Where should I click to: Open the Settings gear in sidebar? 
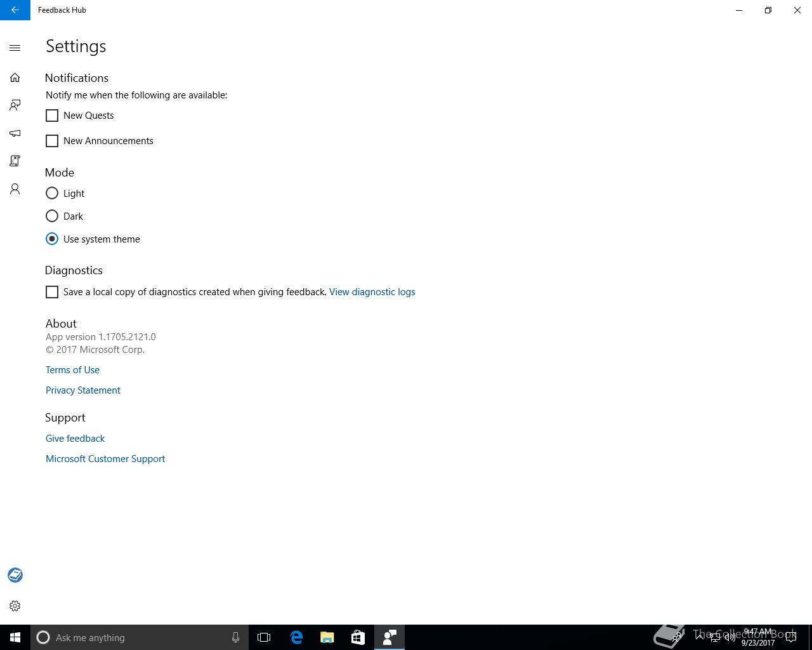pos(15,606)
